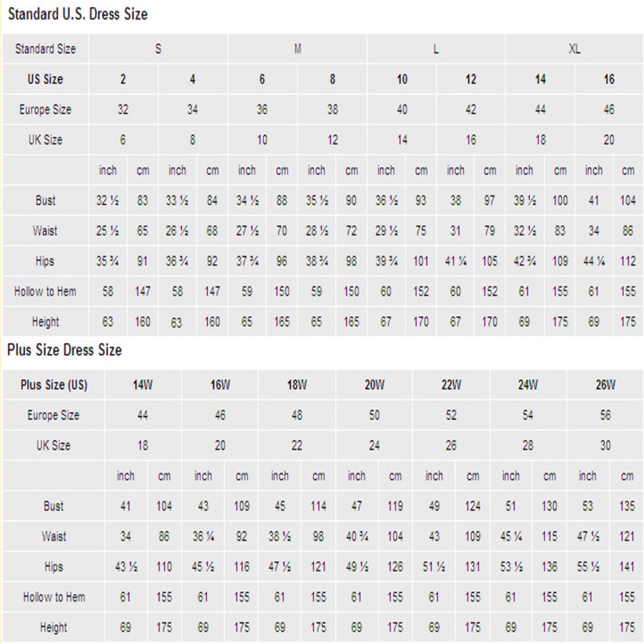Screen dimensions: 644x644
Task: Click the Europe Size 32 cell
Action: (123, 109)
